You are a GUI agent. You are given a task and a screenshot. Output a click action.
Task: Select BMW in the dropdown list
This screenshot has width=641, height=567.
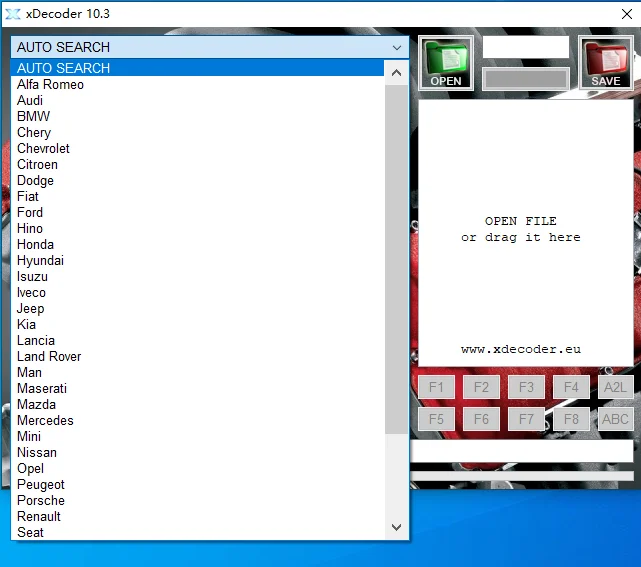(x=197, y=116)
